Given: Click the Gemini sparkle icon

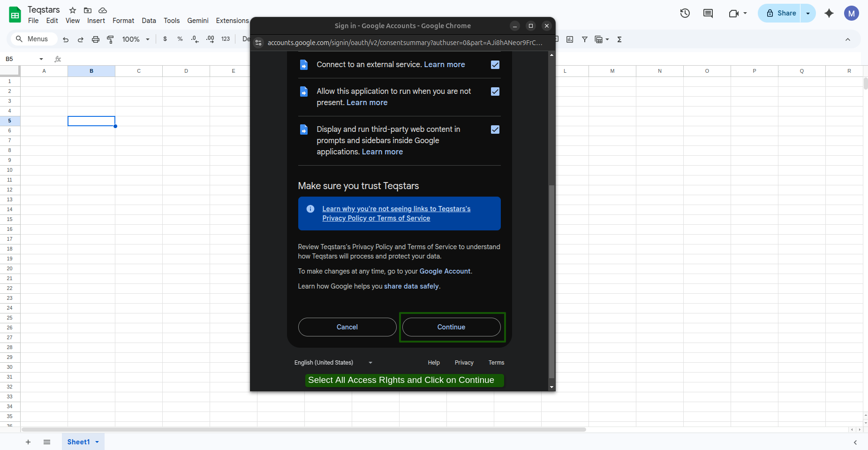Looking at the screenshot, I should 829,13.
